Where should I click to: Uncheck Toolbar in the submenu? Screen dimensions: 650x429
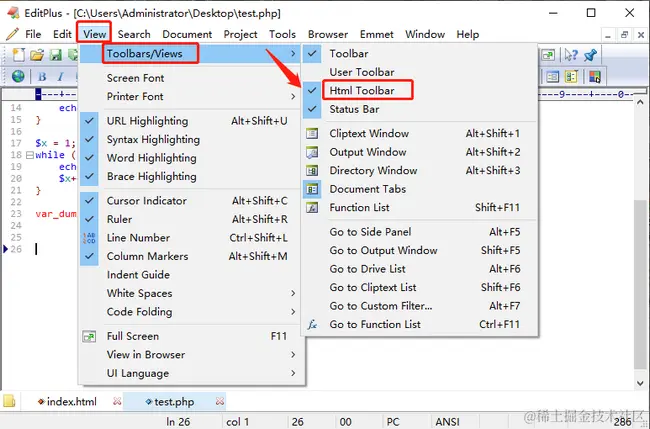click(420, 53)
